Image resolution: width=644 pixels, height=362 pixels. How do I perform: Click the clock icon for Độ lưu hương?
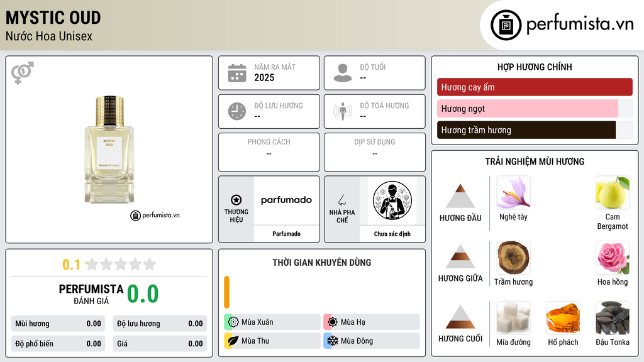point(237,111)
